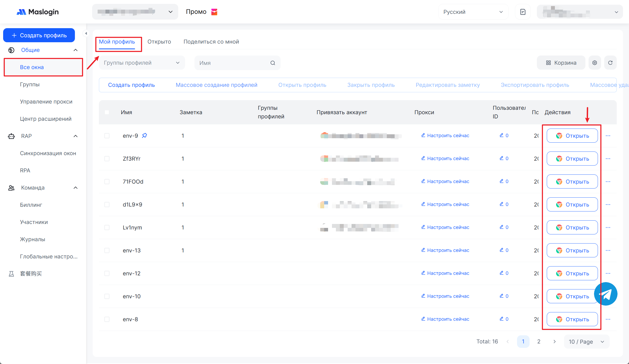Open the document notes icon in header
629x364 pixels.
(523, 12)
